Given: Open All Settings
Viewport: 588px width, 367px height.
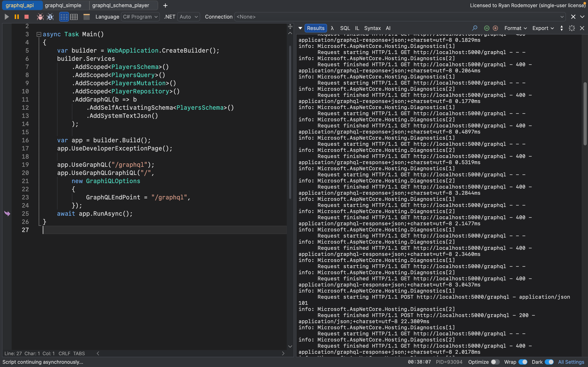Looking at the screenshot, I should pos(571,362).
